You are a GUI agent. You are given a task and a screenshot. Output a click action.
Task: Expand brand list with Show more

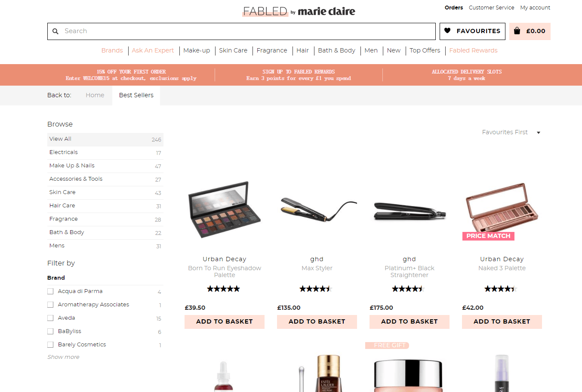click(63, 357)
